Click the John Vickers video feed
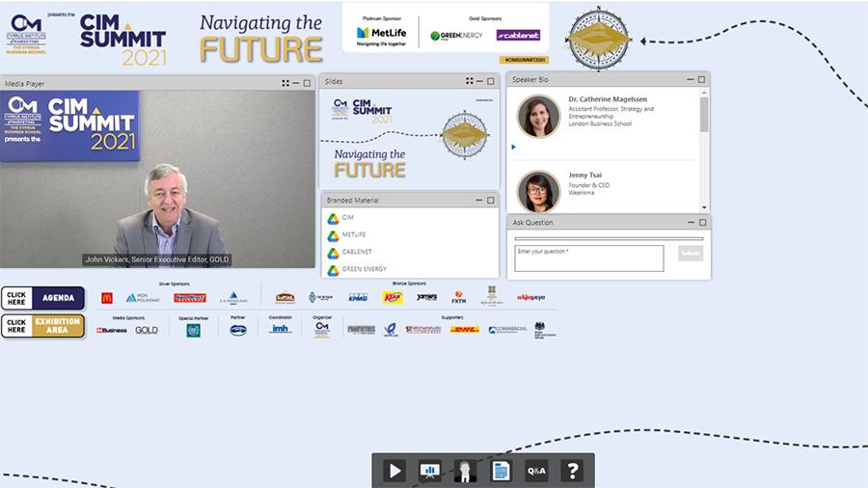 pyautogui.click(x=157, y=179)
